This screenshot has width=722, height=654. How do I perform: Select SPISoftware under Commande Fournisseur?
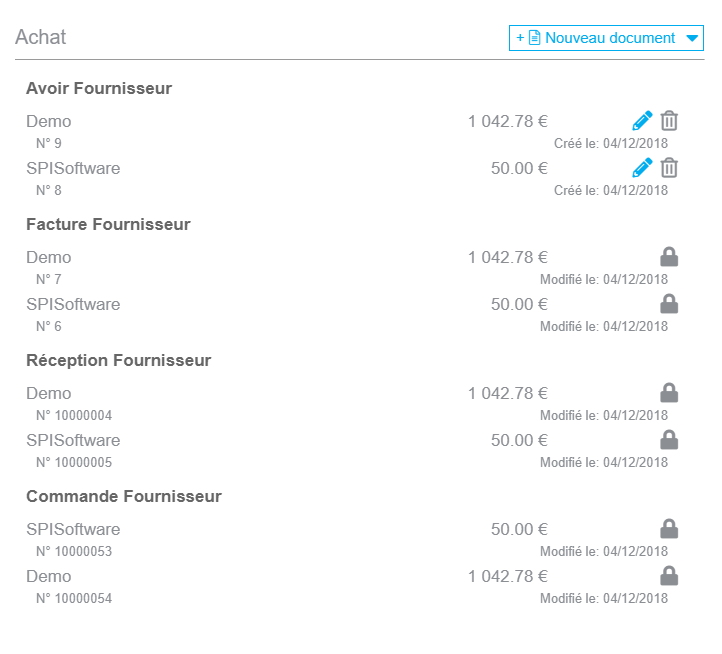(73, 529)
